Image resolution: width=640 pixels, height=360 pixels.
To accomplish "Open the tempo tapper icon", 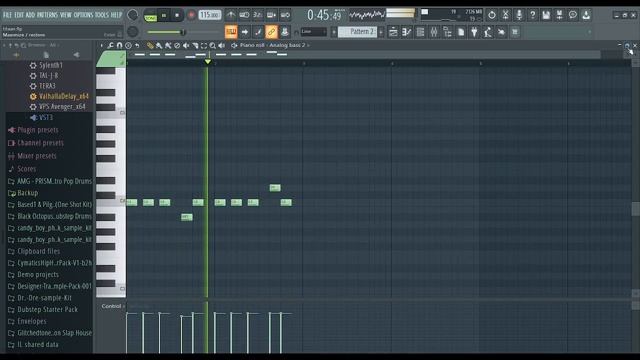I will point(488,31).
